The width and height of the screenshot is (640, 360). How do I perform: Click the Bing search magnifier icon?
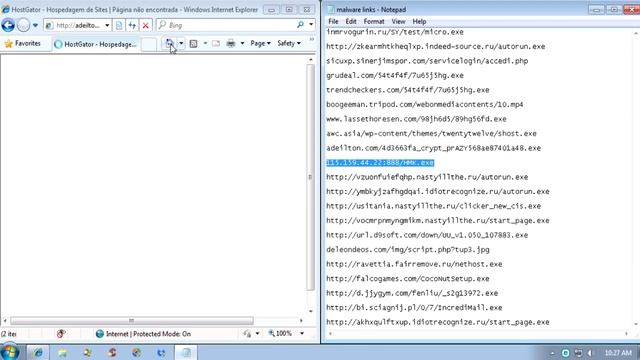(x=300, y=25)
